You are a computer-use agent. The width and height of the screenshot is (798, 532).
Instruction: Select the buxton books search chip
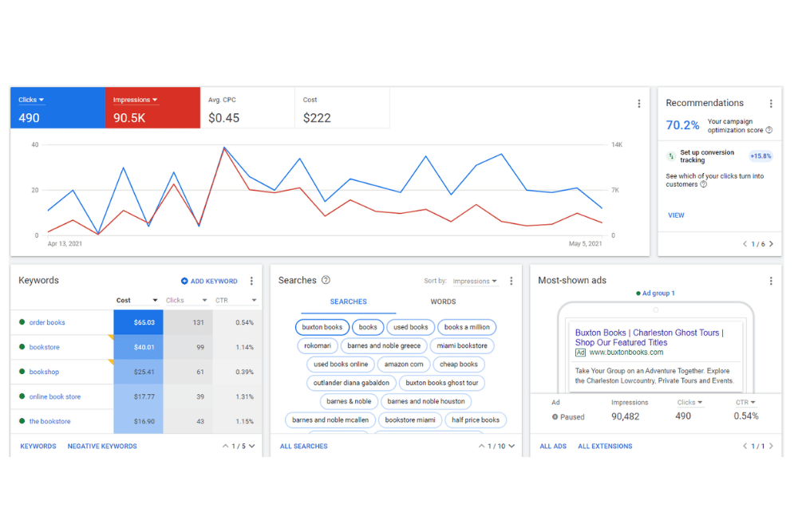coord(322,327)
